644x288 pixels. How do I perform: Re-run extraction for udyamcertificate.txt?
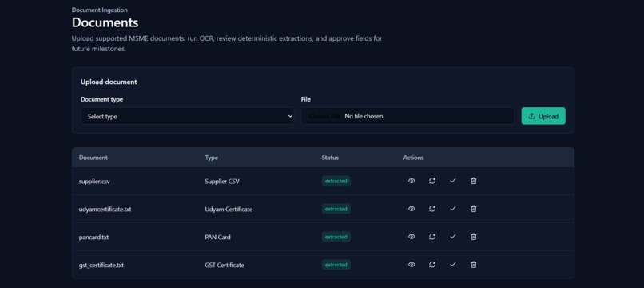click(432, 209)
